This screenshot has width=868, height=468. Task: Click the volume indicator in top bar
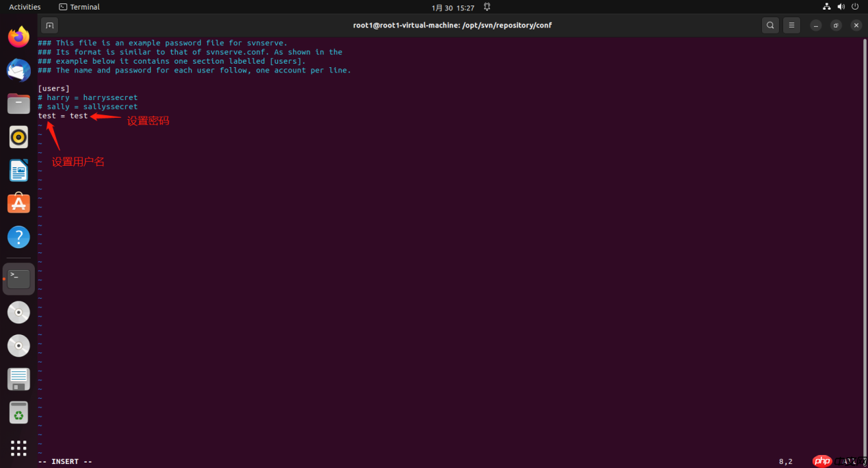coord(841,7)
